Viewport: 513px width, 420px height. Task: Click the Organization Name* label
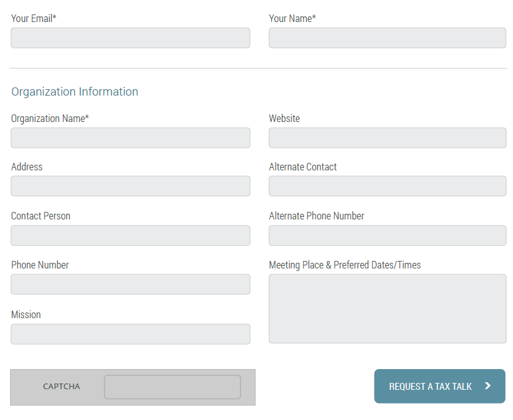coord(50,119)
